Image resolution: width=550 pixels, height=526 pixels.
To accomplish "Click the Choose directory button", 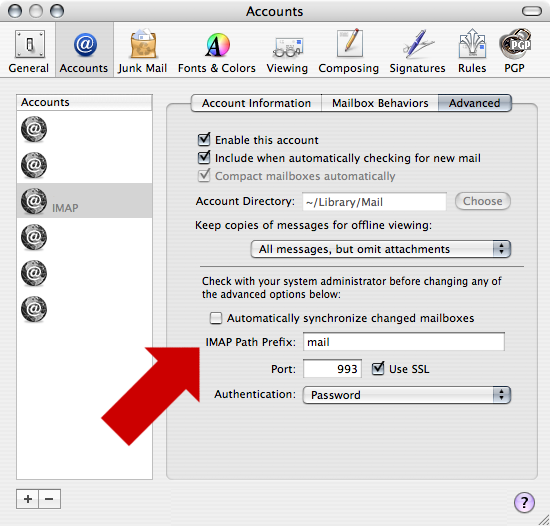I will (x=483, y=201).
